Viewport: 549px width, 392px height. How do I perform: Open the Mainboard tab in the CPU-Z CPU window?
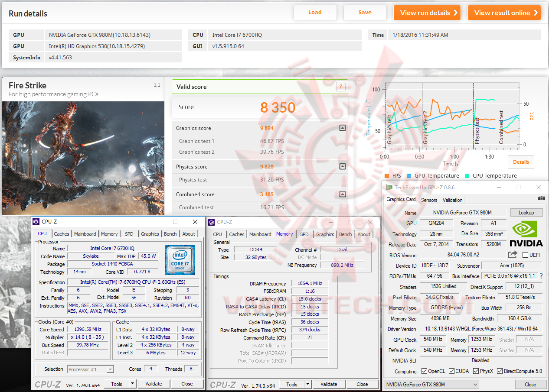tap(85, 234)
